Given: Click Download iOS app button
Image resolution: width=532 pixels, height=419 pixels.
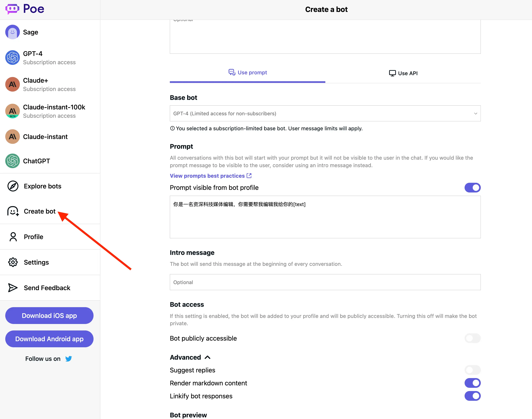Looking at the screenshot, I should click(x=49, y=315).
